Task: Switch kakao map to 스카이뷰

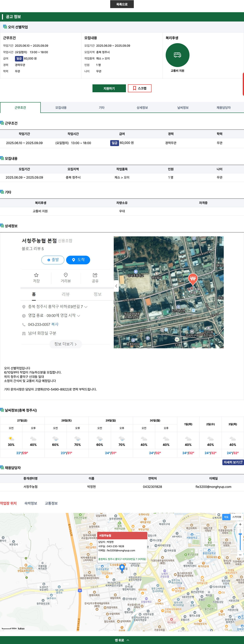Action: click(237, 517)
